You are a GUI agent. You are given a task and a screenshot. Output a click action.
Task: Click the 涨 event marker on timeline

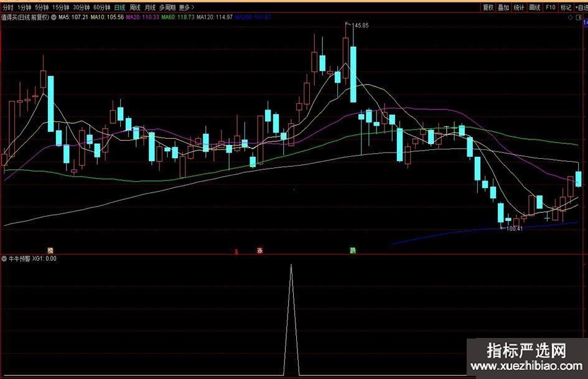260,250
